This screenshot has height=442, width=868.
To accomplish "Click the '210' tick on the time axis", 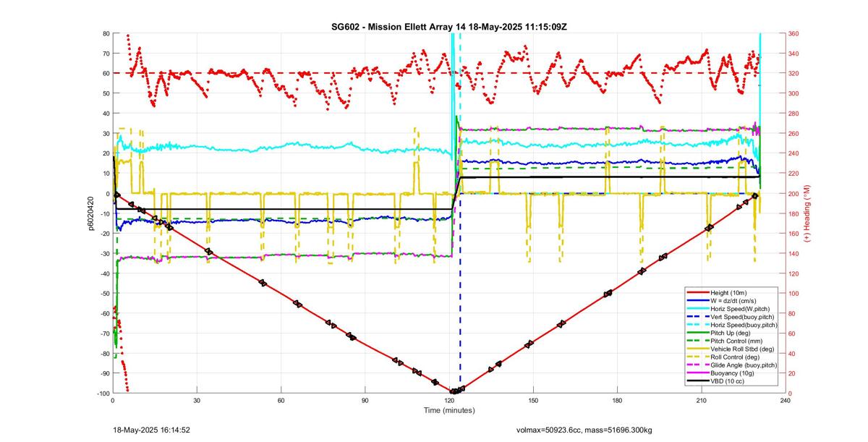I will coord(700,400).
